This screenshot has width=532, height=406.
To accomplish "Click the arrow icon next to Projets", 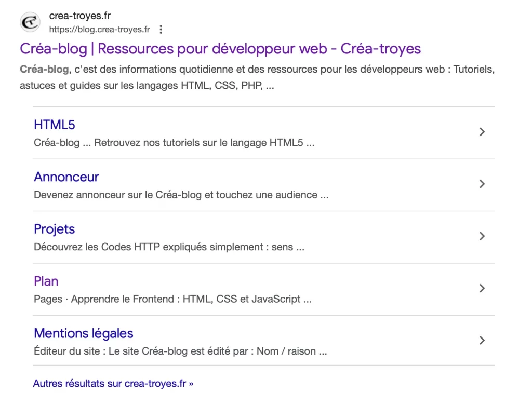I will point(482,236).
